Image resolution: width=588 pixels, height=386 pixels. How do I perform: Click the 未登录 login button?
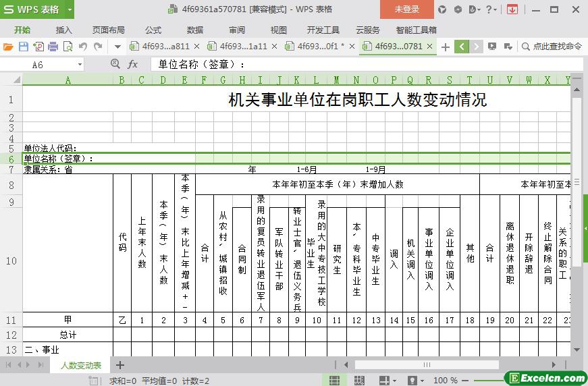406,9
